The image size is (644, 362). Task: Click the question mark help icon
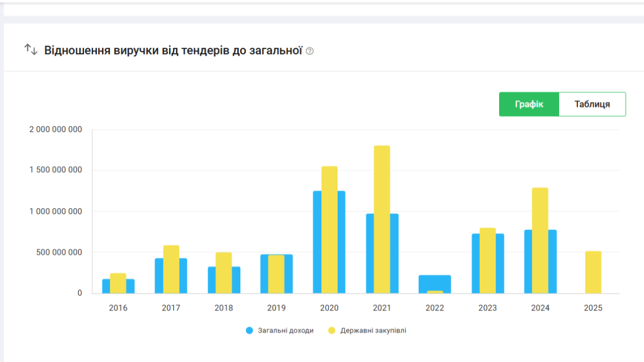click(310, 51)
